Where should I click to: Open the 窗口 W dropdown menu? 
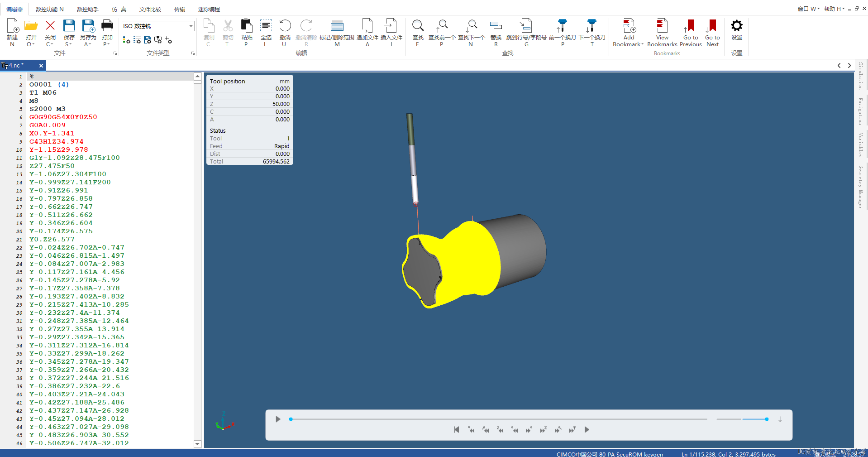click(x=808, y=9)
